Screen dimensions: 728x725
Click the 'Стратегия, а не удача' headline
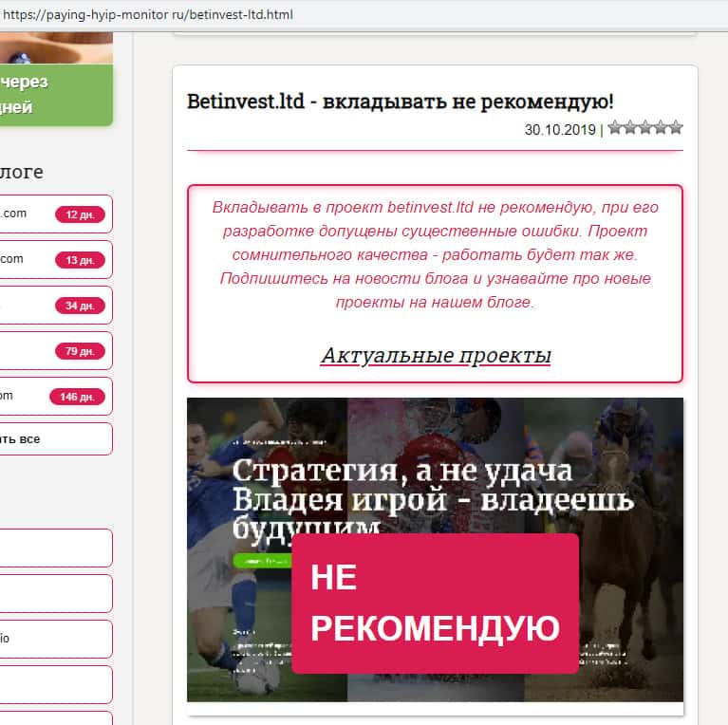click(402, 471)
